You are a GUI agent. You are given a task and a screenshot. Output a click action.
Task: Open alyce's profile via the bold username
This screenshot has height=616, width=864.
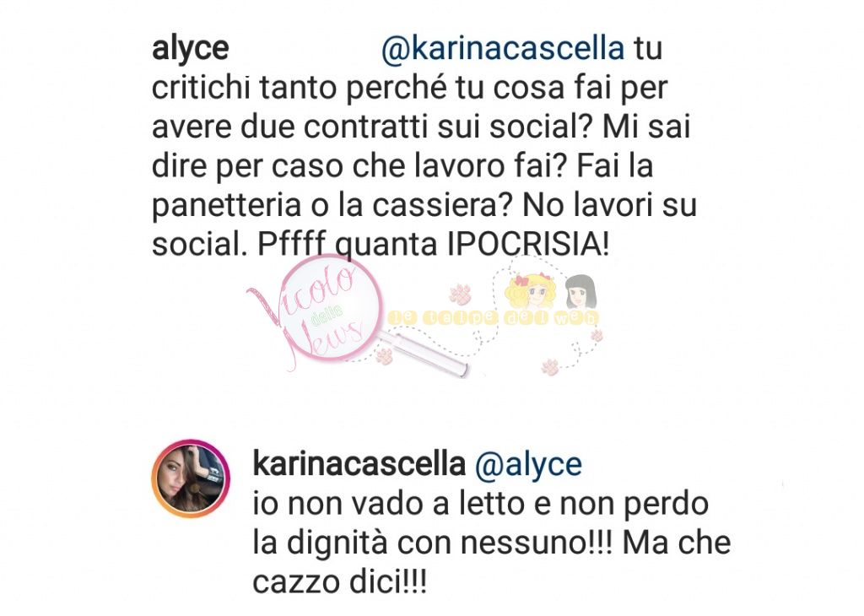[x=190, y=48]
